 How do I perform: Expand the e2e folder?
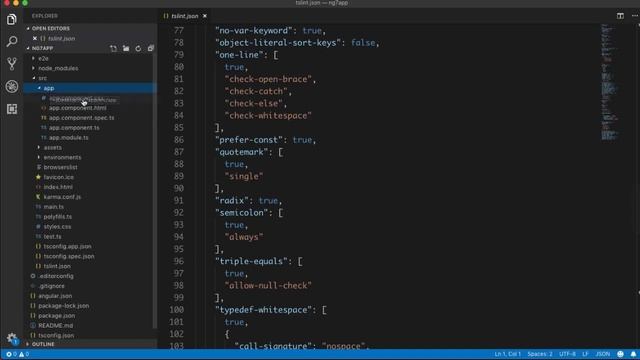click(43, 58)
